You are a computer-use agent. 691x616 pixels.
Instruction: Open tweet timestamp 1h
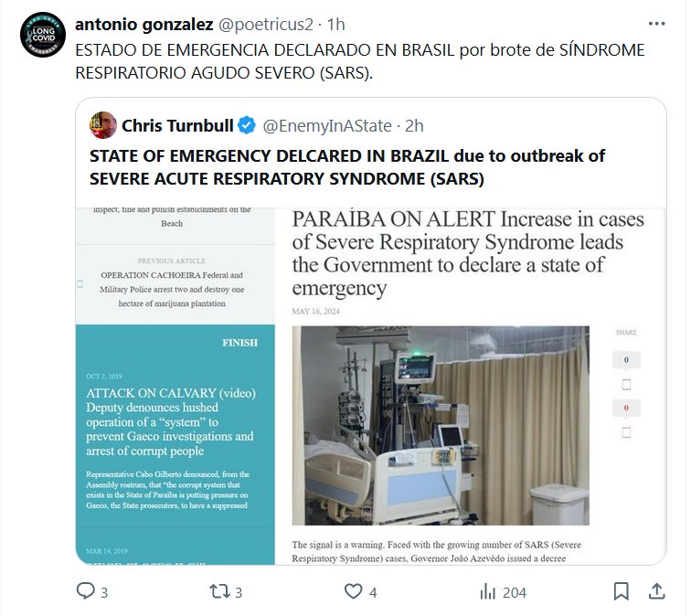[x=335, y=25]
